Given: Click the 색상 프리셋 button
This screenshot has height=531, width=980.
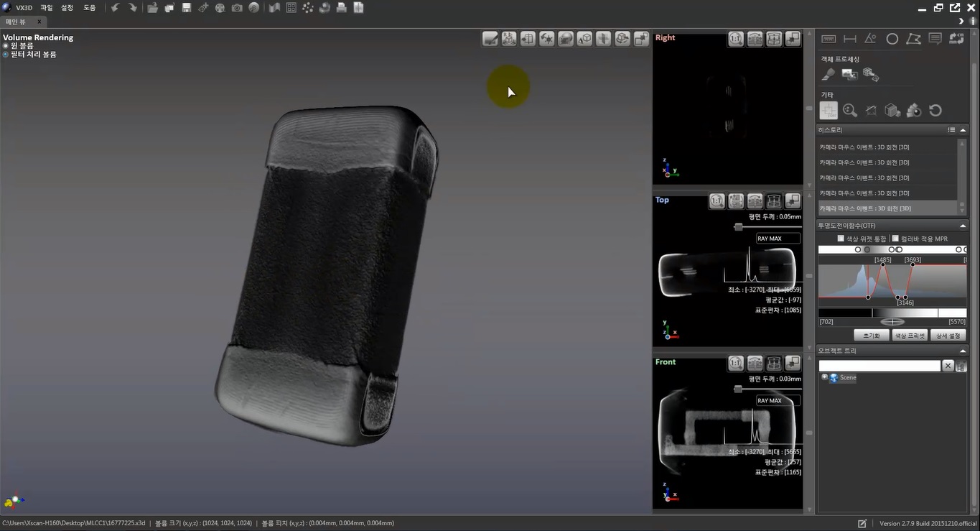Looking at the screenshot, I should [x=910, y=336].
